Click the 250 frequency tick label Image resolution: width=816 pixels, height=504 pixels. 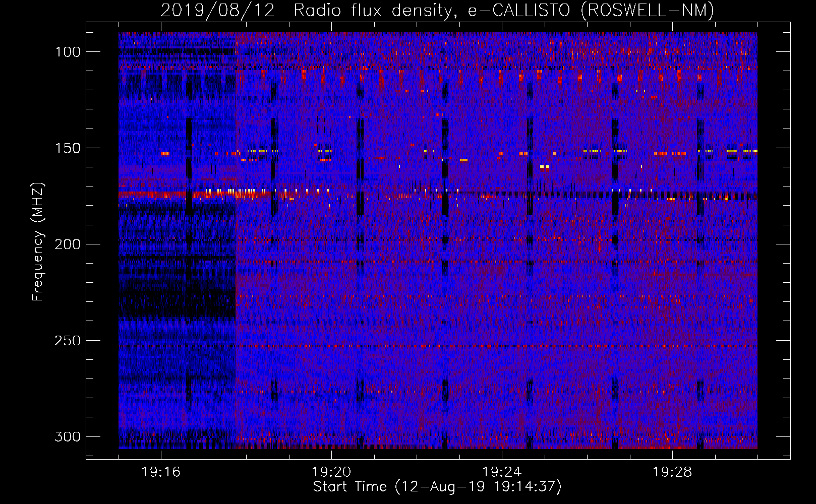[x=68, y=341]
